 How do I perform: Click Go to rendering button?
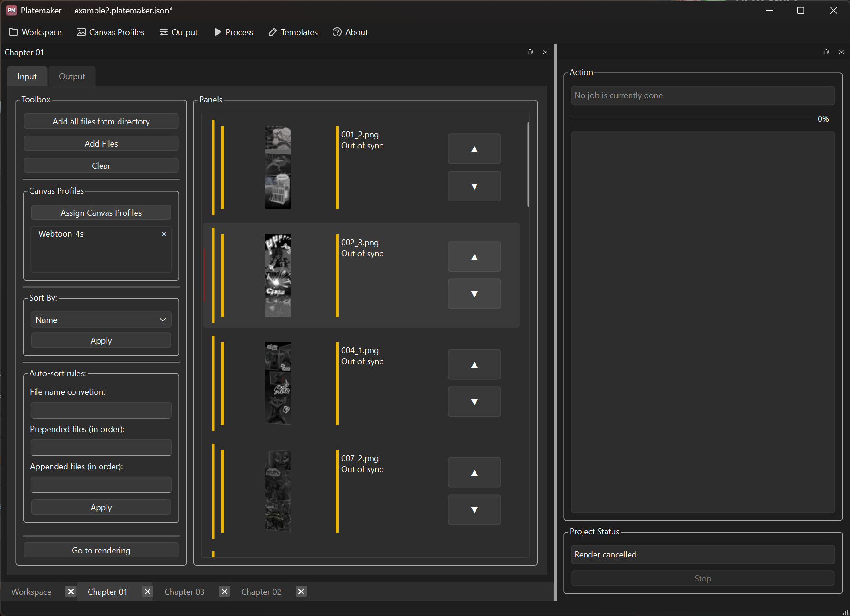point(101,550)
